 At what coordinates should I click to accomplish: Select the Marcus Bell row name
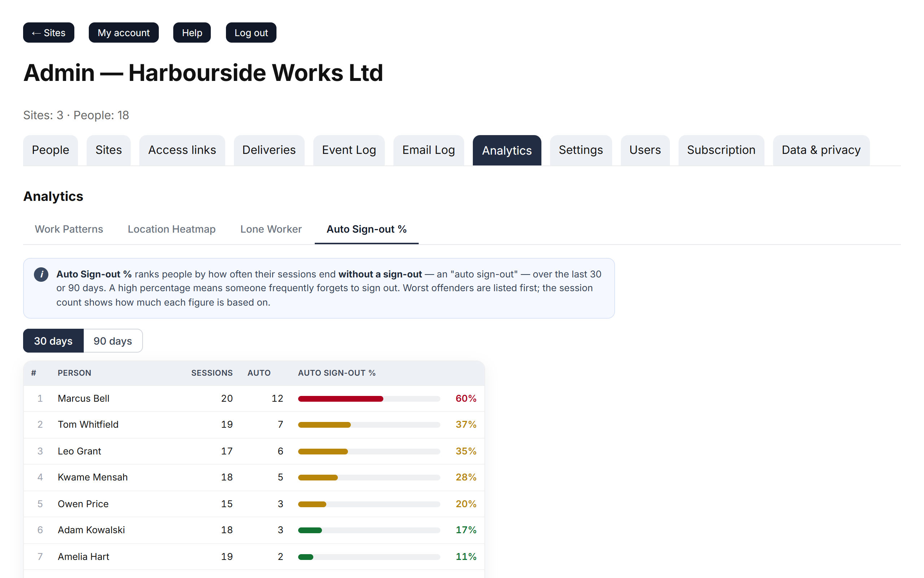[x=84, y=398]
